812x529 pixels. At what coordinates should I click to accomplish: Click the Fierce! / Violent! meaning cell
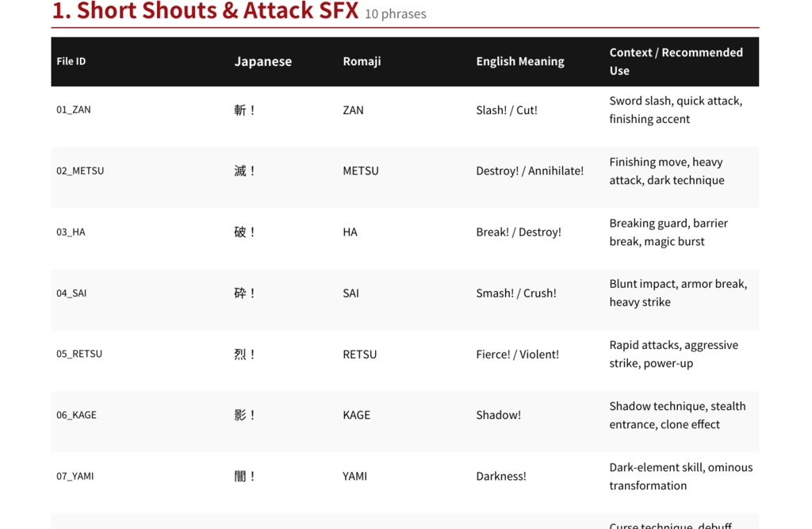(517, 355)
